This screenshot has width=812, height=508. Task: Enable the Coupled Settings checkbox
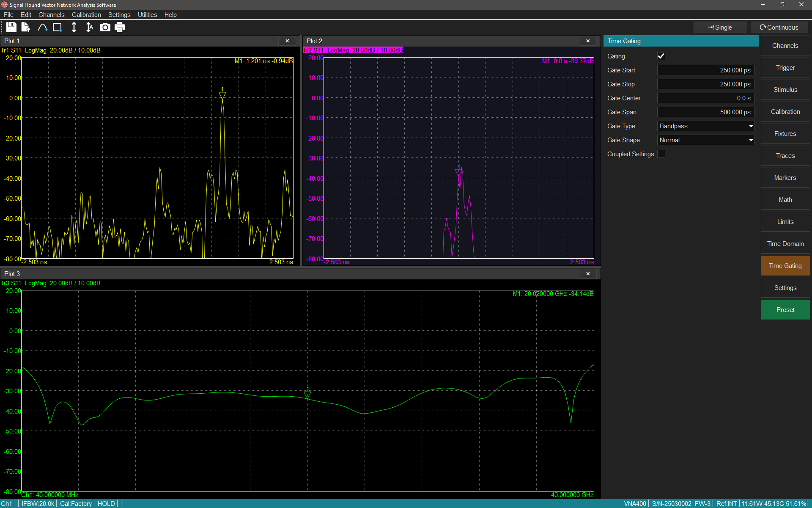point(661,154)
